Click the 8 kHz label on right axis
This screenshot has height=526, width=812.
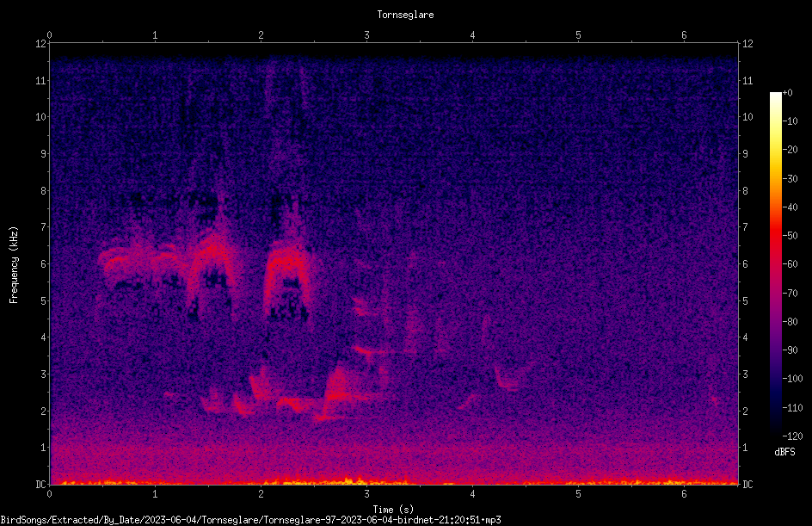[745, 191]
